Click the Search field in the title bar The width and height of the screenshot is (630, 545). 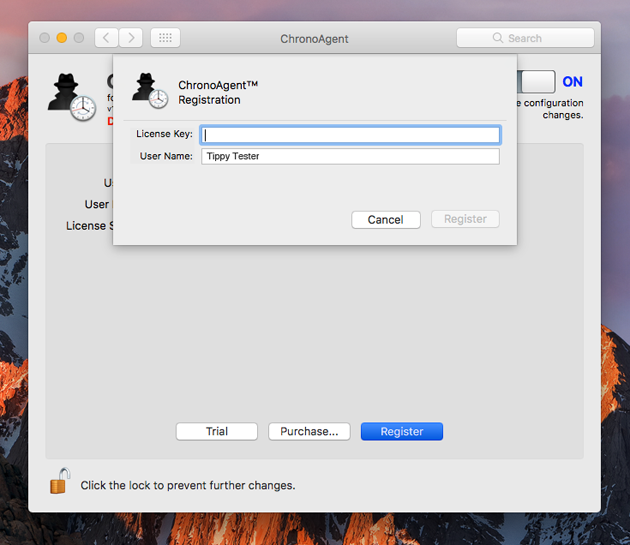click(525, 38)
